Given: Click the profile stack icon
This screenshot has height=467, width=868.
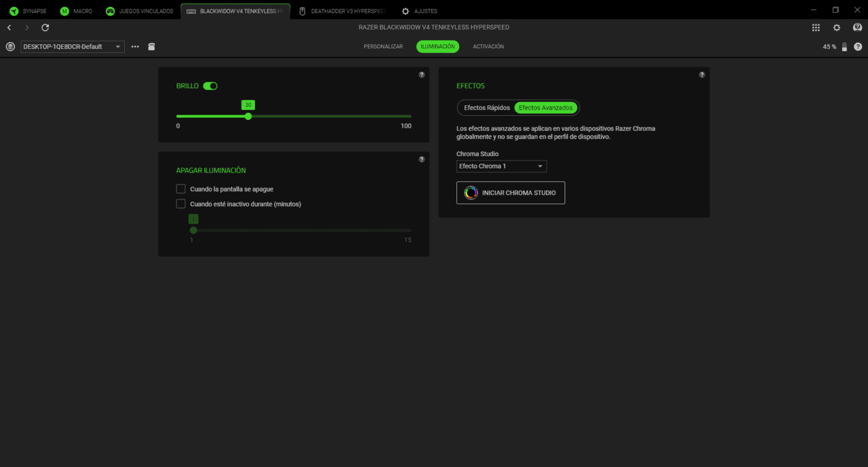Looking at the screenshot, I should click(x=10, y=47).
